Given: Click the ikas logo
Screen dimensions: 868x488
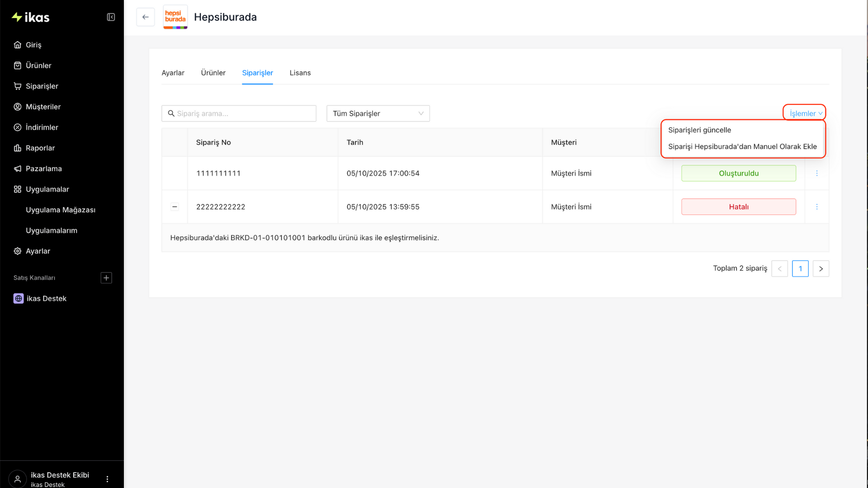Looking at the screenshot, I should coord(30,17).
